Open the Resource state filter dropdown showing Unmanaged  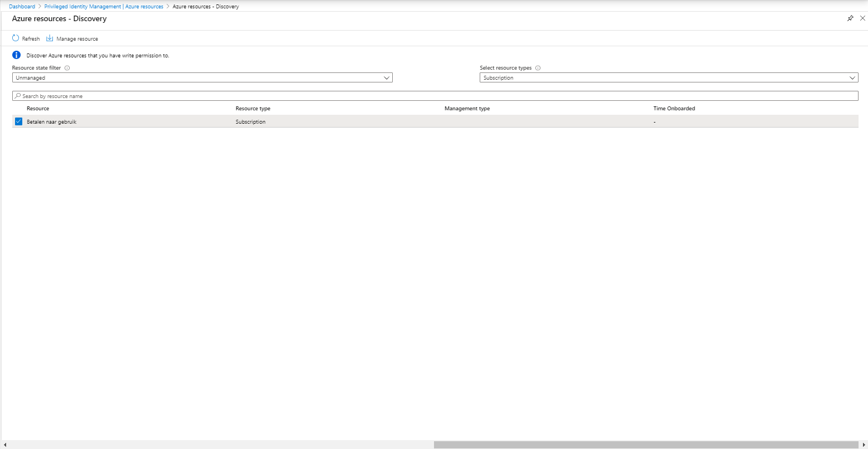(202, 78)
